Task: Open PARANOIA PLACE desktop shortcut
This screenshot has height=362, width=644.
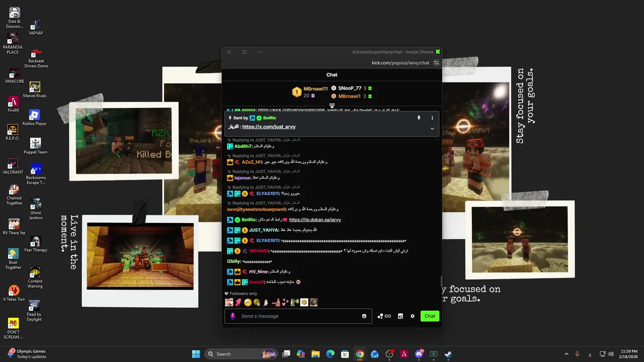Action: [x=13, y=43]
